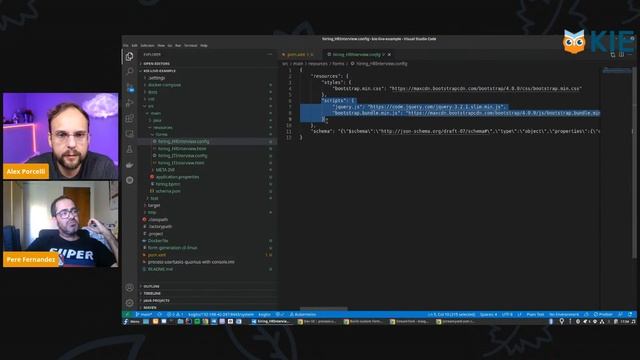This screenshot has width=640, height=360.
Task: Open the Menu button in the OS taskbar
Action: [131, 322]
